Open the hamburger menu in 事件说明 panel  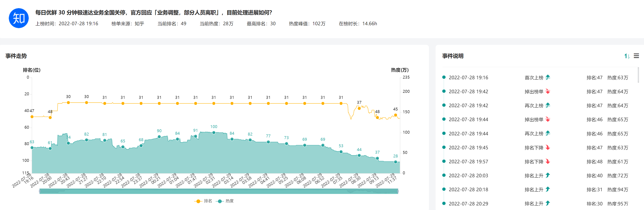click(636, 56)
